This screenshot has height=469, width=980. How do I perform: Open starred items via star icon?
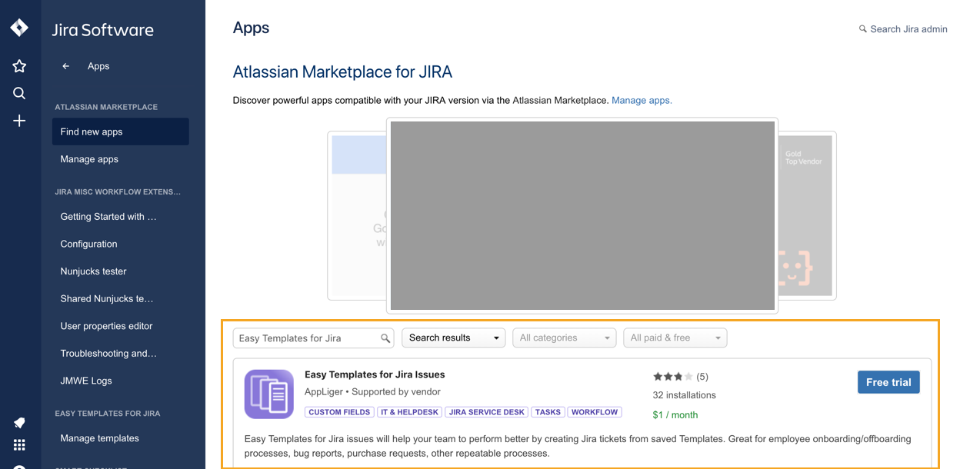(19, 66)
